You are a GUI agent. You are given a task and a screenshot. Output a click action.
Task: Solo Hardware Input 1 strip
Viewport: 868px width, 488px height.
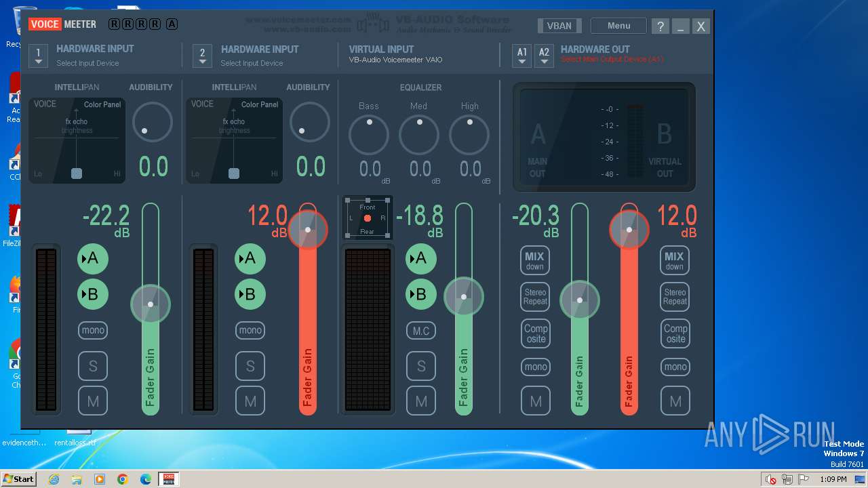click(93, 367)
